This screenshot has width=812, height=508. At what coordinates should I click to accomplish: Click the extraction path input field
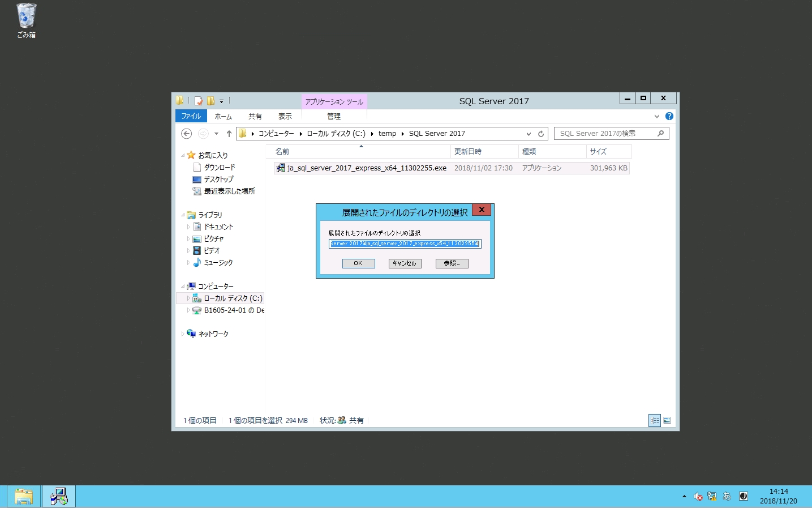pyautogui.click(x=405, y=244)
